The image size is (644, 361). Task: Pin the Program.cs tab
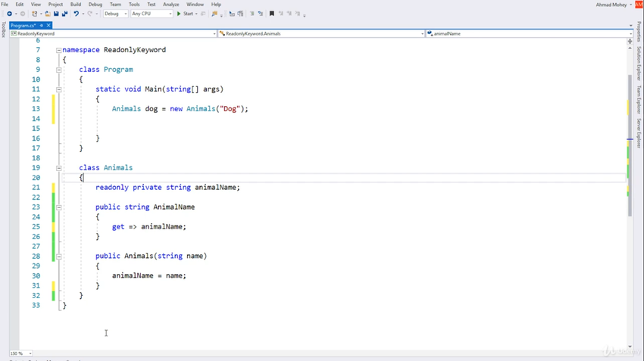pyautogui.click(x=42, y=26)
